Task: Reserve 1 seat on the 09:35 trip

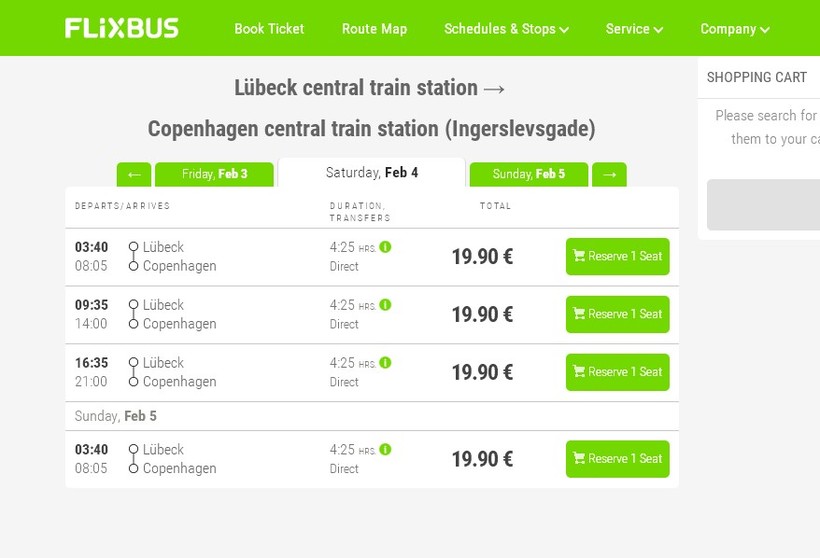Action: [x=617, y=315]
